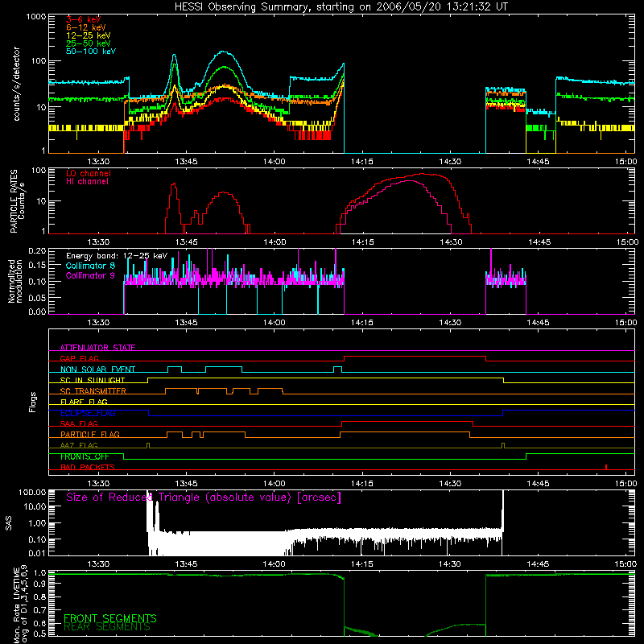This screenshot has height=644, width=644.
Task: Click the HI channel legend label
Action: (87, 182)
